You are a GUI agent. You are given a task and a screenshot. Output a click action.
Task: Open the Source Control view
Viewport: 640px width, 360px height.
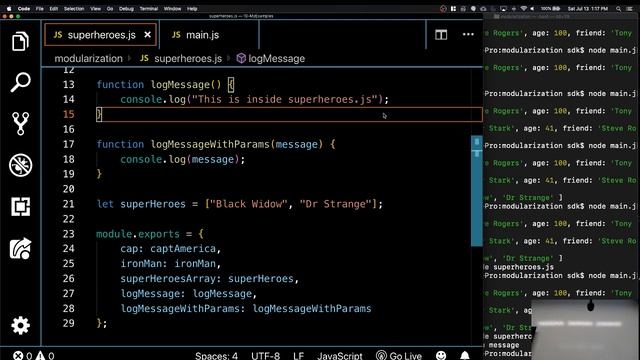pyautogui.click(x=20, y=124)
